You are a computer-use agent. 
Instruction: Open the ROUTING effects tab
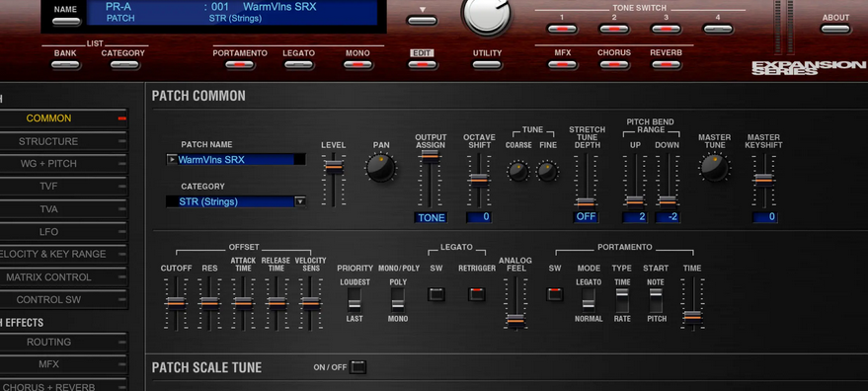[x=63, y=343]
